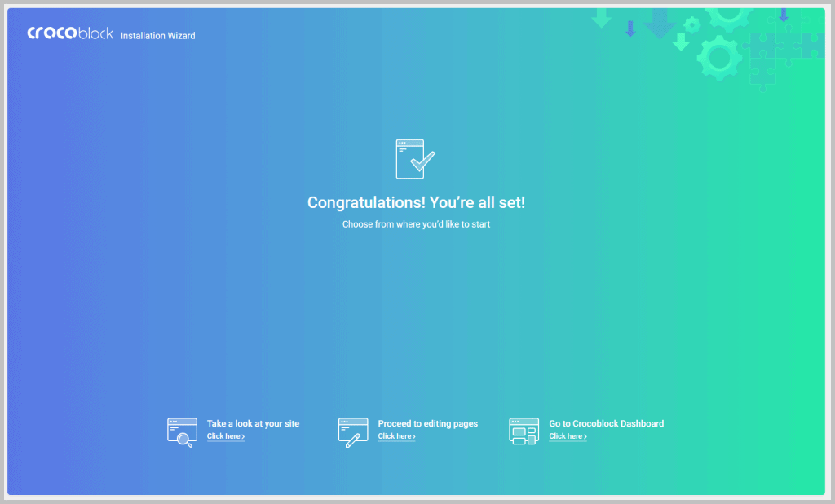Select the 'Take a look at your site' title

(253, 423)
